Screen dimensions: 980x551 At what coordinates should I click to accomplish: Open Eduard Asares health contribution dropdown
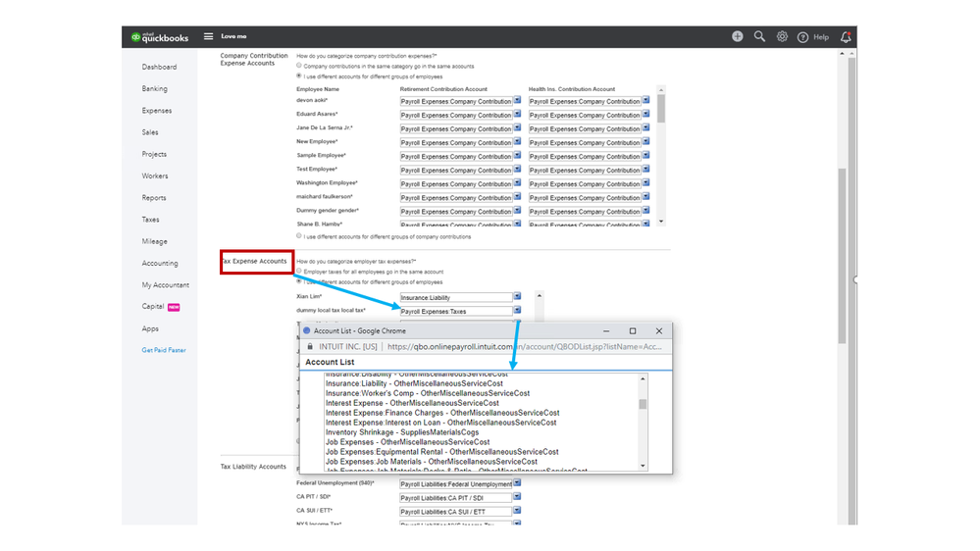coord(645,114)
